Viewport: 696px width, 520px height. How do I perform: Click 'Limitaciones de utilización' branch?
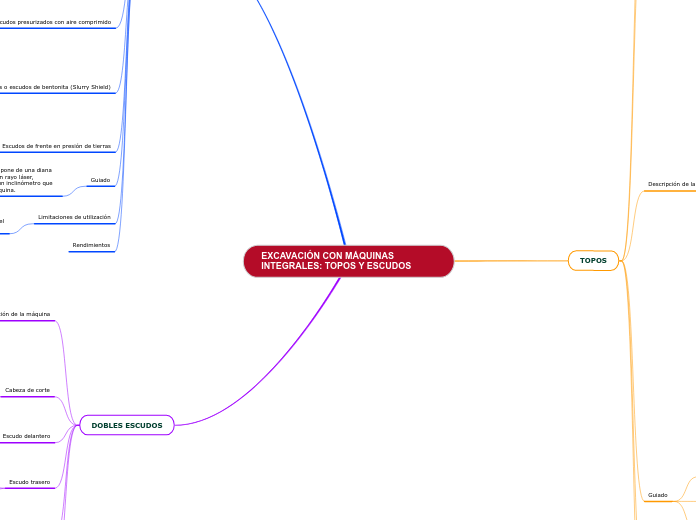point(74,217)
